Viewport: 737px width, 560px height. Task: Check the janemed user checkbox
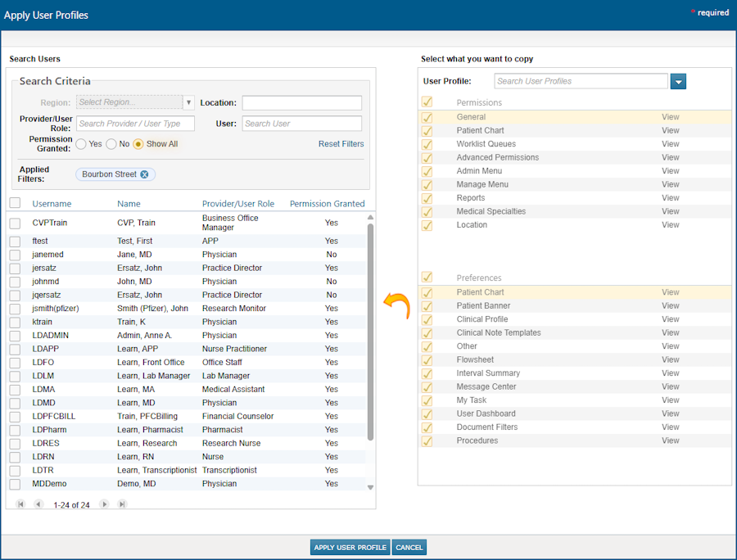click(15, 255)
